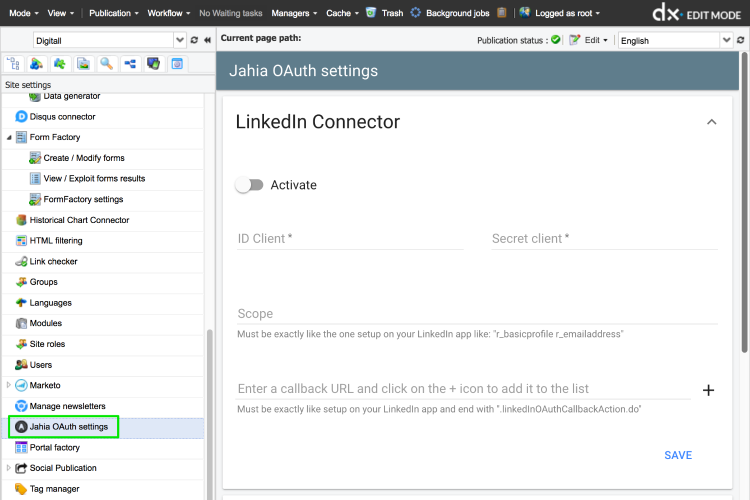Viewport: 750px width, 500px height.
Task: Select the puzzle piece components tab
Action: 60,64
